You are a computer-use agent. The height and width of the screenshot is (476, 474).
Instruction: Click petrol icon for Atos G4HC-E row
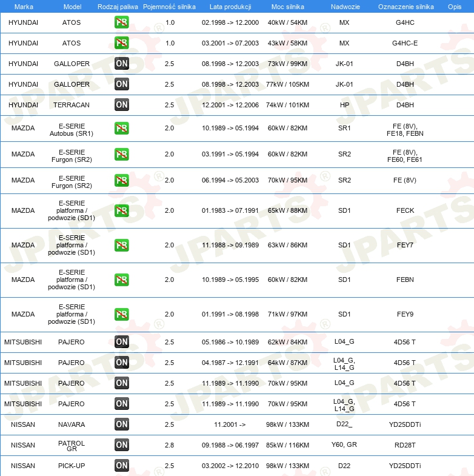coord(122,43)
